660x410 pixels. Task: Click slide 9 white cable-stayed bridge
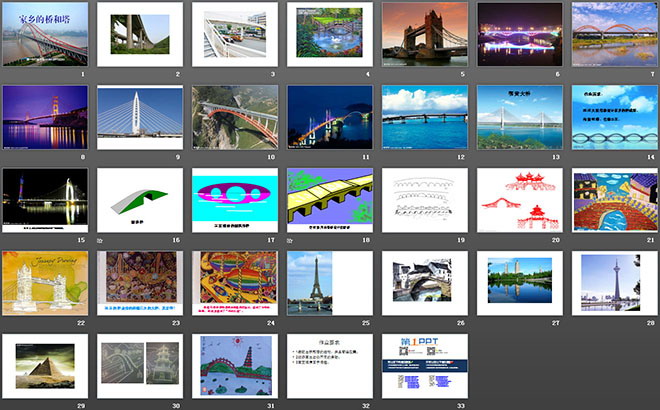(139, 117)
